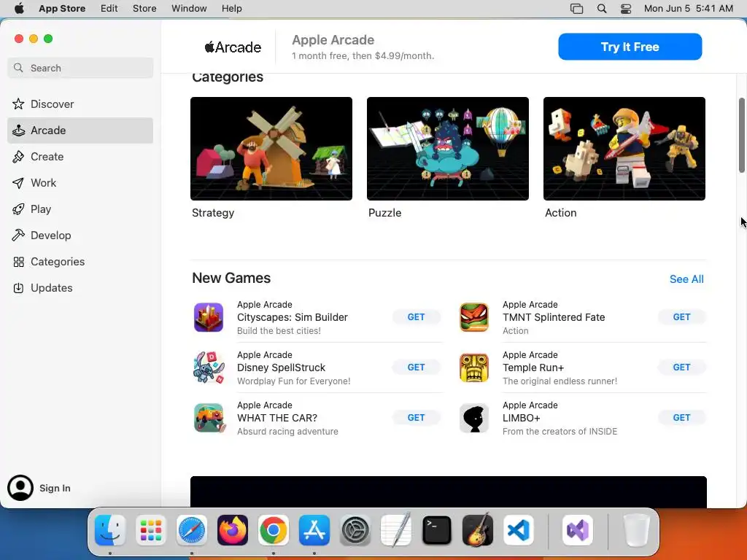Viewport: 747px width, 560px height.
Task: Click "Absurd racing adventure" text
Action: click(x=287, y=432)
